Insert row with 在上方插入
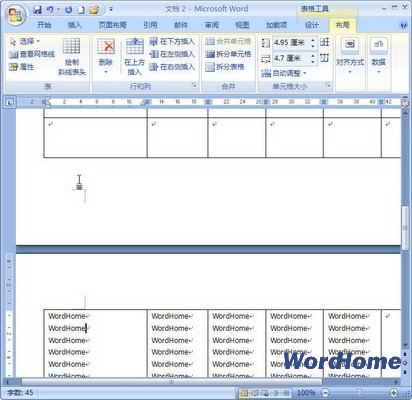Screen dimensions: 412x400 pos(134,57)
